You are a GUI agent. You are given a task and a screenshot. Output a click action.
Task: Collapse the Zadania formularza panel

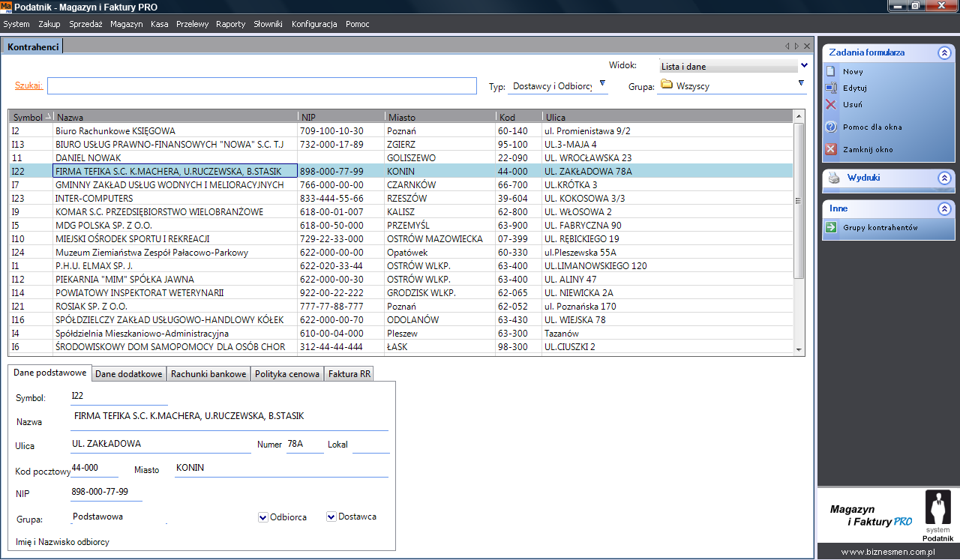click(x=944, y=52)
